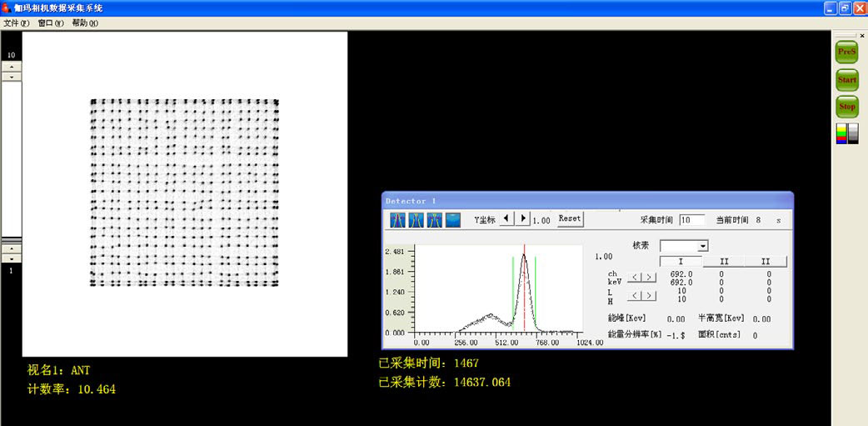Viewport: 868px width, 426px height.
Task: Open the 文件 menu
Action: [16, 23]
